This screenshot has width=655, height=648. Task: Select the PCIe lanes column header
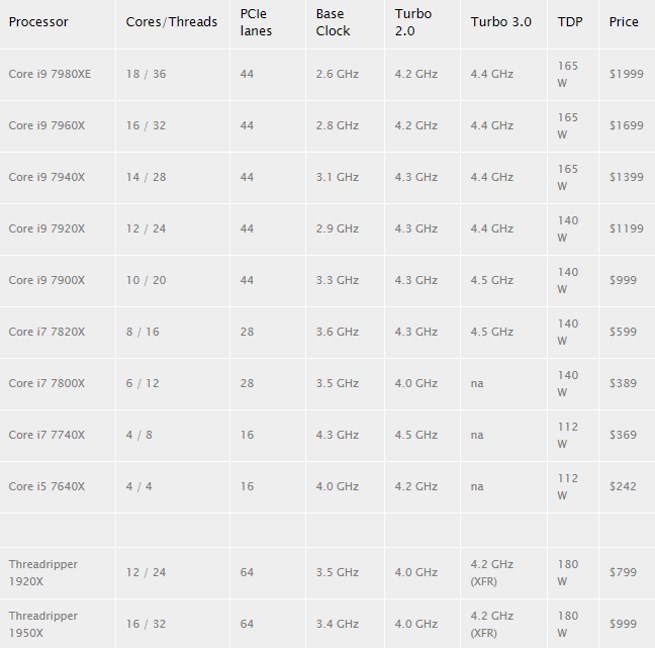coord(256,22)
